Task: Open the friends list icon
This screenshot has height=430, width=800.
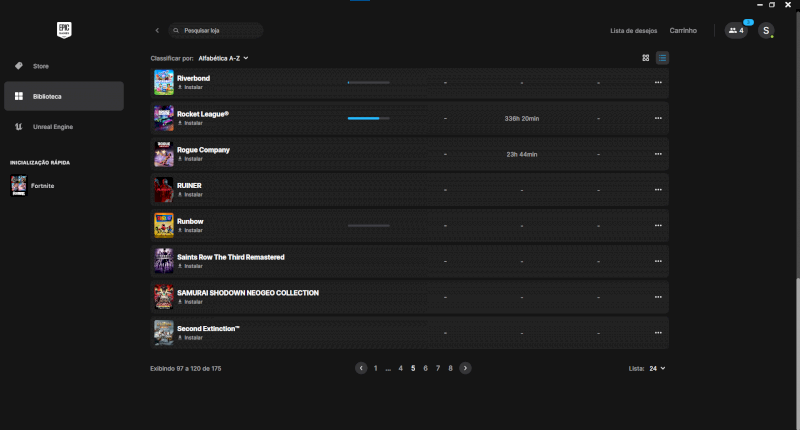Action: pyautogui.click(x=736, y=31)
